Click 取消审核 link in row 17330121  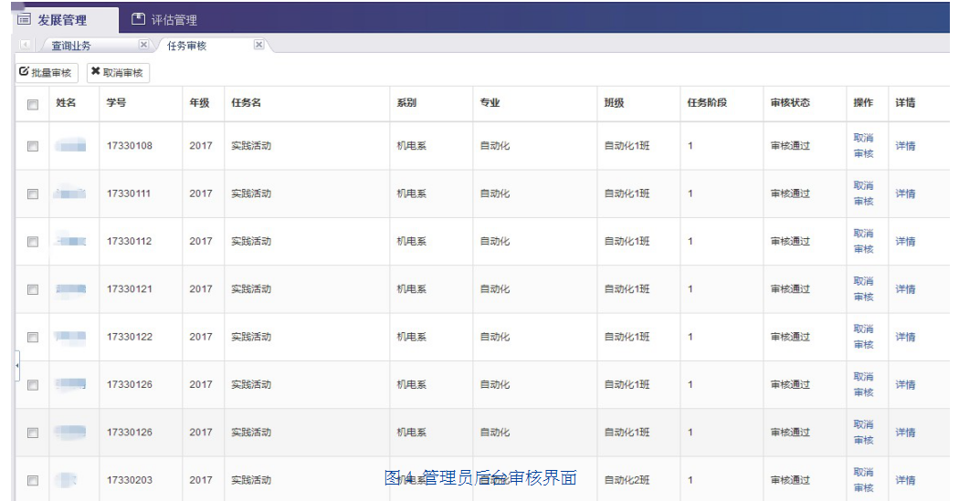[x=864, y=289]
